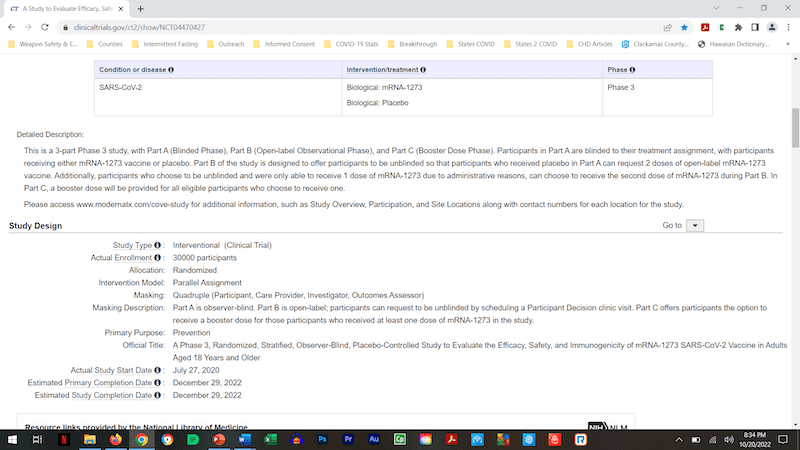800x450 pixels.
Task: Open Excel from the taskbar
Action: 270,440
